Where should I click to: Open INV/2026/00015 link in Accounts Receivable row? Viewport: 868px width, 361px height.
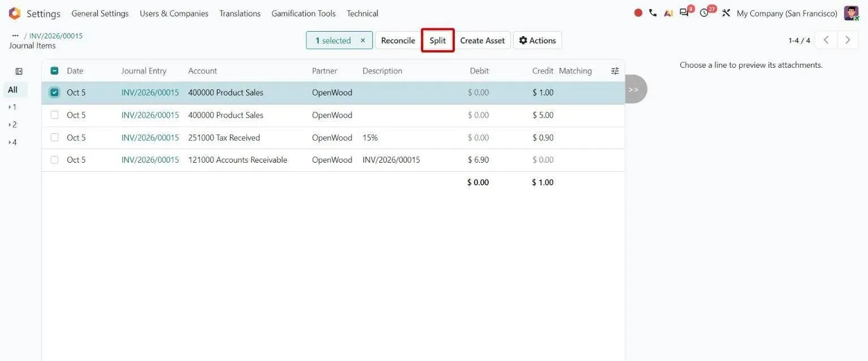click(150, 160)
